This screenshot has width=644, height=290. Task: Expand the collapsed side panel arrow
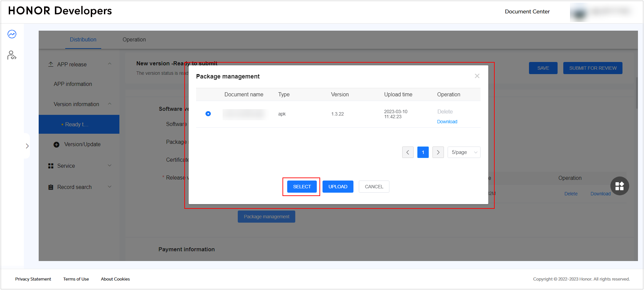[x=27, y=146]
